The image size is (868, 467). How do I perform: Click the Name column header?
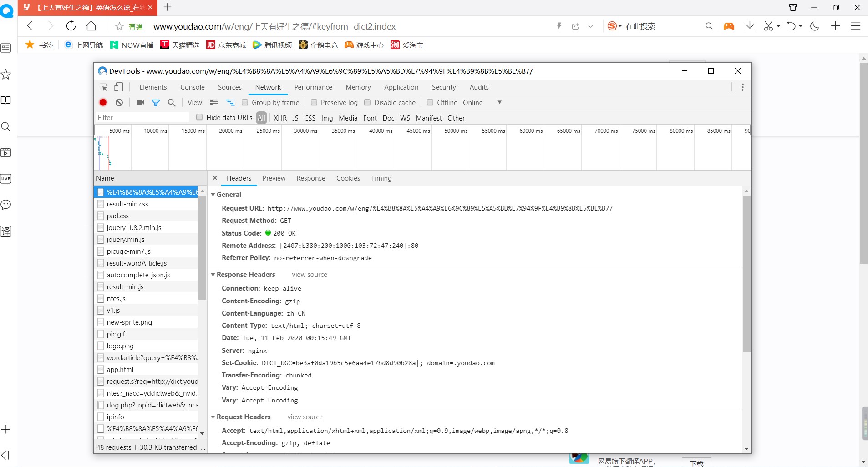(150, 178)
